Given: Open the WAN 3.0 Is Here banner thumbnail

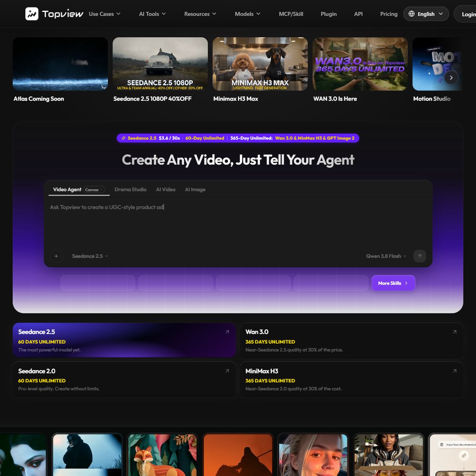Looking at the screenshot, I should point(360,64).
